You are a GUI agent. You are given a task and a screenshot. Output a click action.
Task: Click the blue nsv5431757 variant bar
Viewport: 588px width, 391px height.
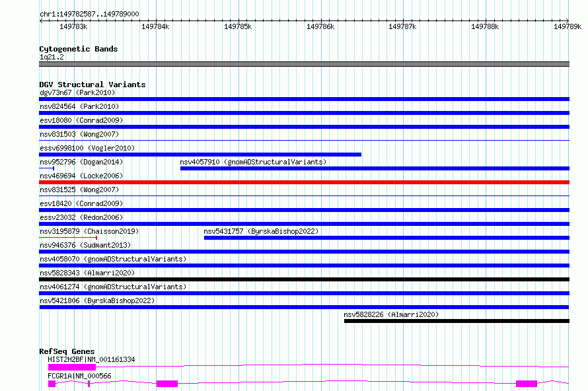coord(386,238)
